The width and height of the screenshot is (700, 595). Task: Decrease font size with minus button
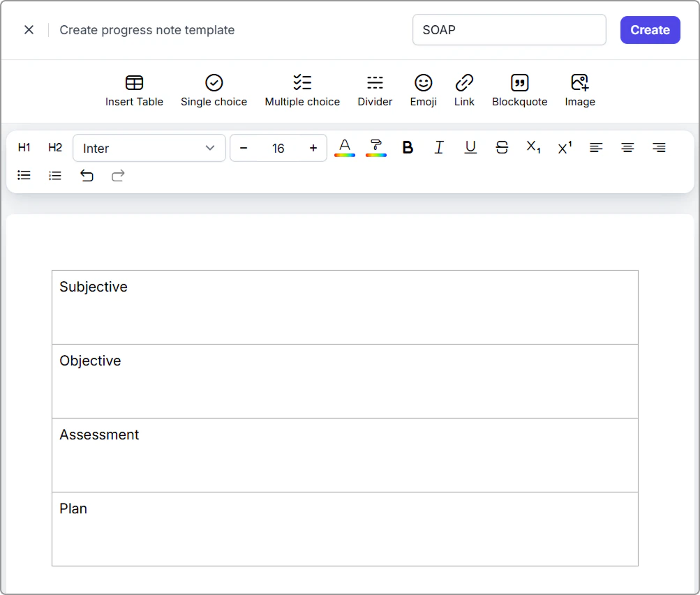coord(244,148)
